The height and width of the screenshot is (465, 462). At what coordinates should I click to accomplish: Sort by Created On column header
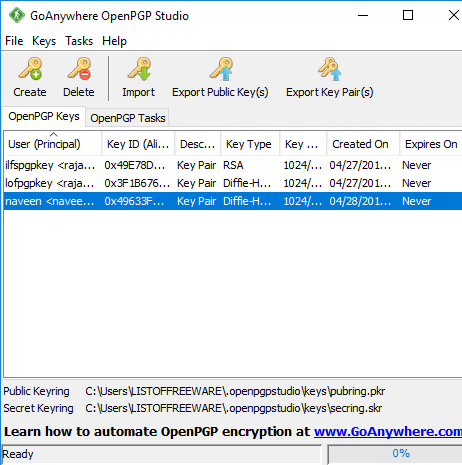(363, 144)
